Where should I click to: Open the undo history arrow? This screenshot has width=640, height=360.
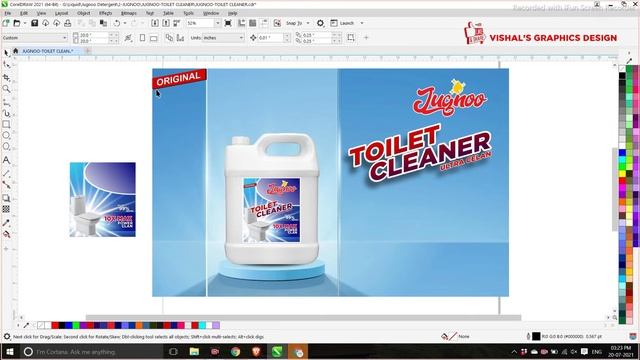click(124, 23)
